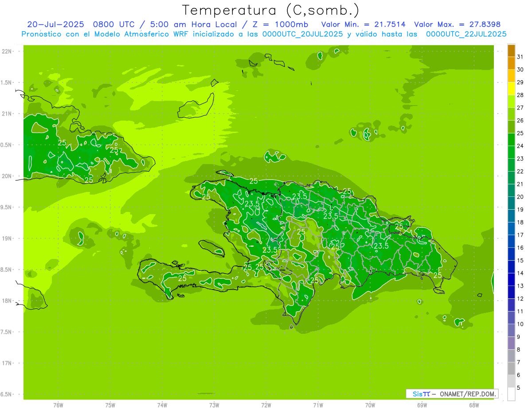Click the colorbar value "30"
Screen dimensions: 532x411
coord(520,70)
